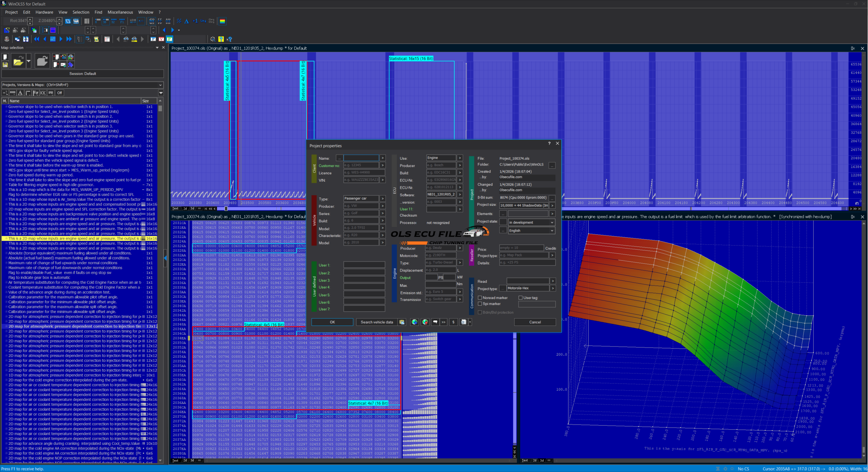This screenshot has height=472, width=868.
Task: Enable the Spi marker checkbox
Action: coord(480,304)
